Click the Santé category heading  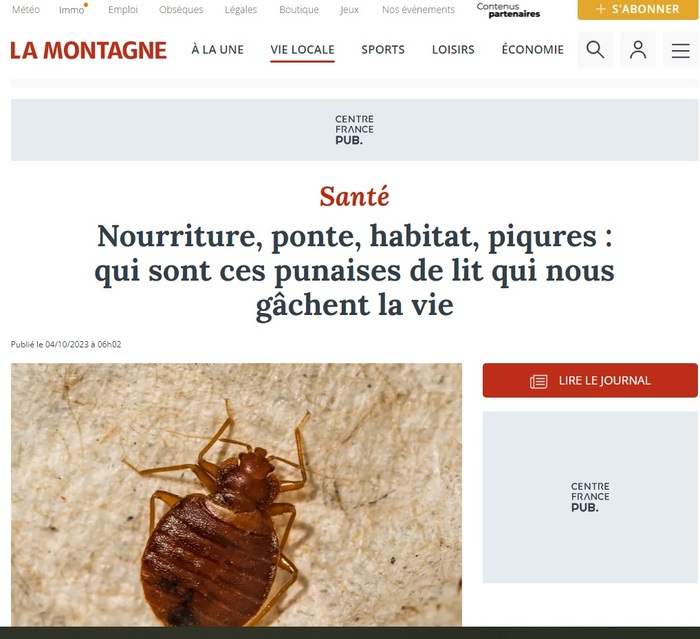[x=354, y=196]
